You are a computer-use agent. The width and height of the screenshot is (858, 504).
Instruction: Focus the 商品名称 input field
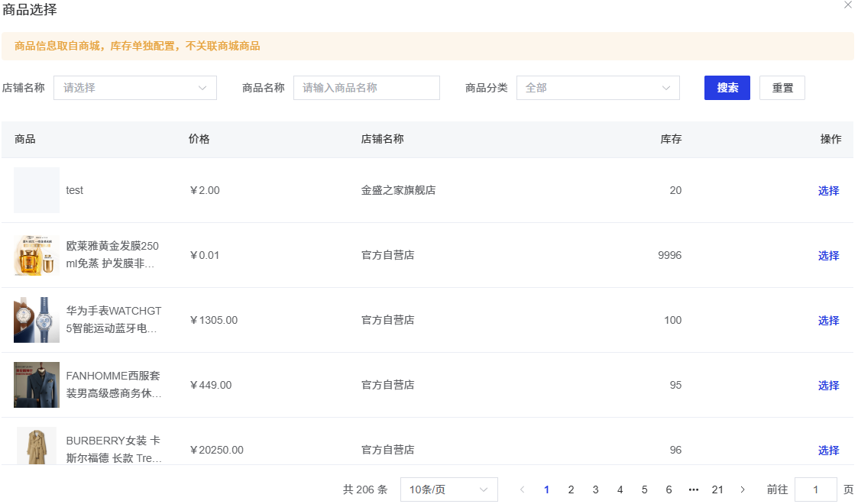pos(366,88)
